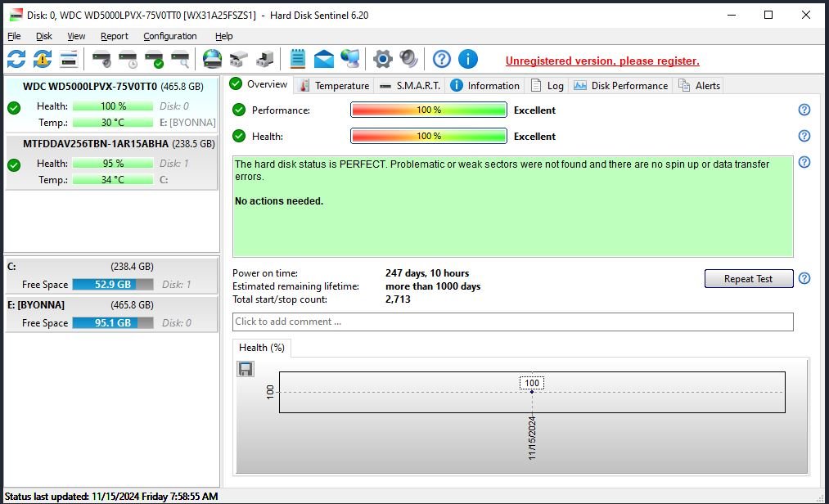Click the comment input field
The height and width of the screenshot is (504, 829).
513,322
